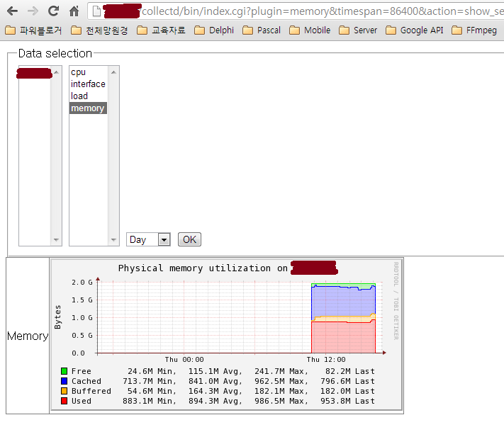504x432 pixels.
Task: Open the Server bookmark folder
Action: pos(358,30)
